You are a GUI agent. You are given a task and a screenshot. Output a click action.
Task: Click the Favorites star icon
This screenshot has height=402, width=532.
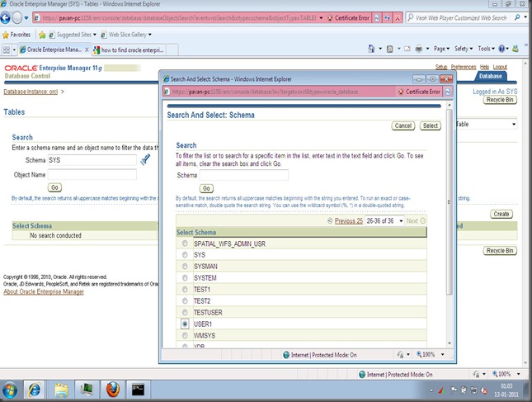pyautogui.click(x=6, y=35)
